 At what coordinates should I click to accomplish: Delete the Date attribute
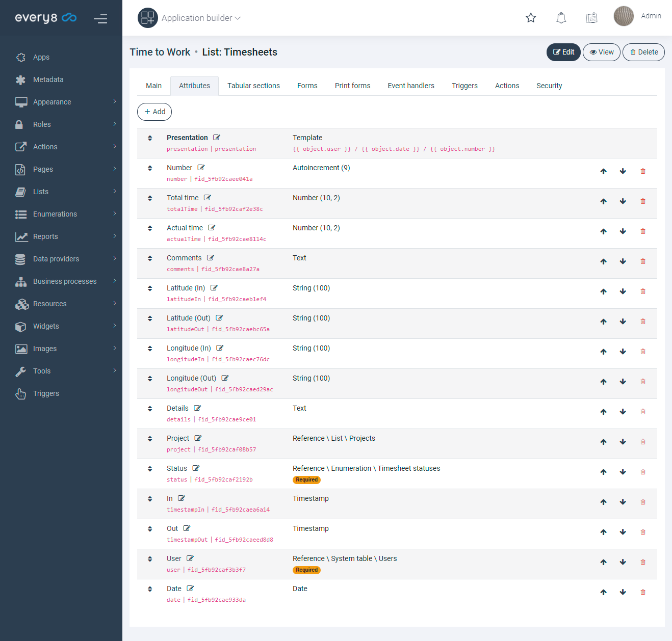643,592
